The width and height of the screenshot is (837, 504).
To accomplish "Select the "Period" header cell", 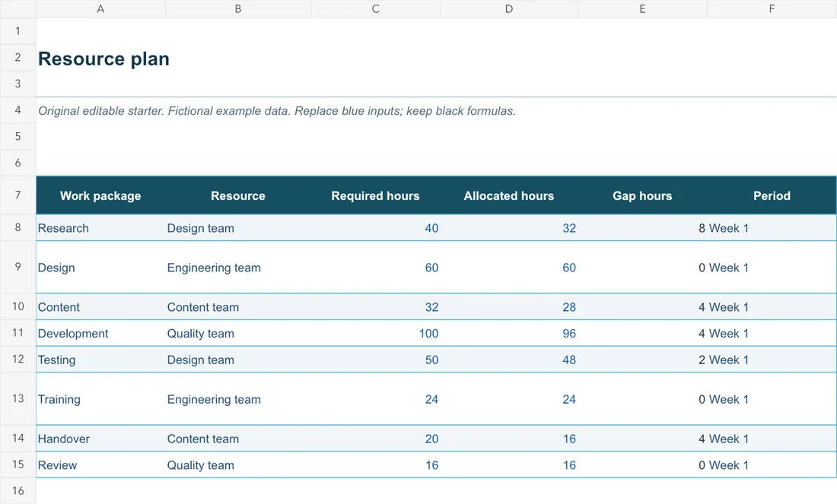I will 772,195.
